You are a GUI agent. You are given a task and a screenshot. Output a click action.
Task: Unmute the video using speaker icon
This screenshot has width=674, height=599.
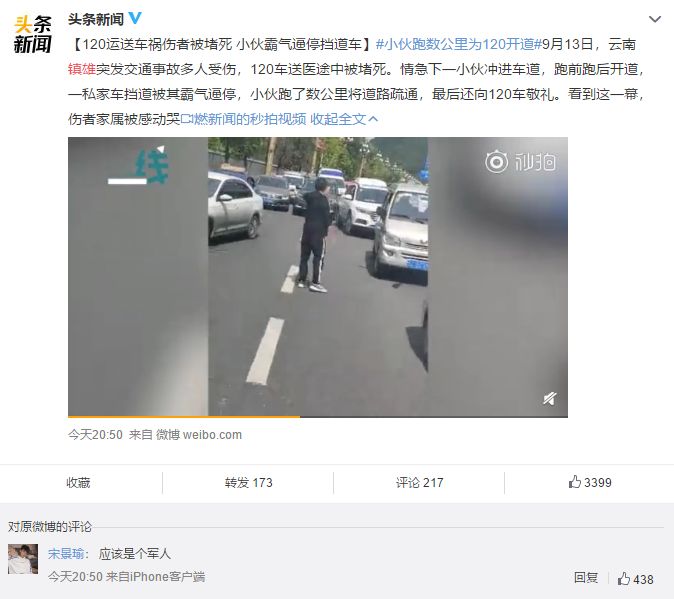pos(549,399)
